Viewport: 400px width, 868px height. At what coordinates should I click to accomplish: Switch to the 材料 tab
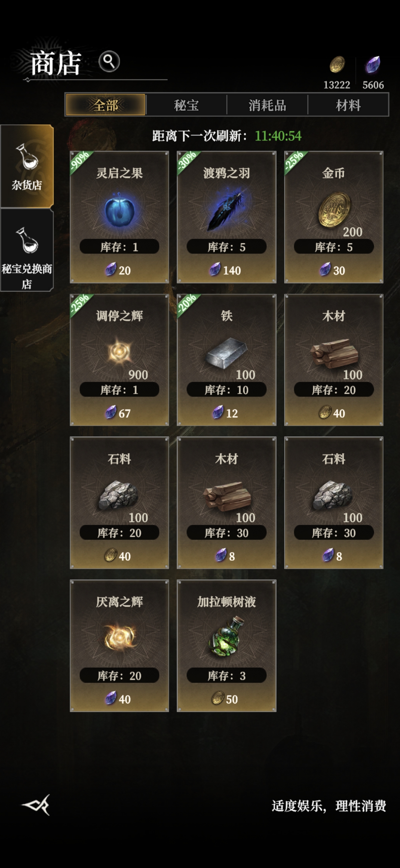pyautogui.click(x=348, y=105)
